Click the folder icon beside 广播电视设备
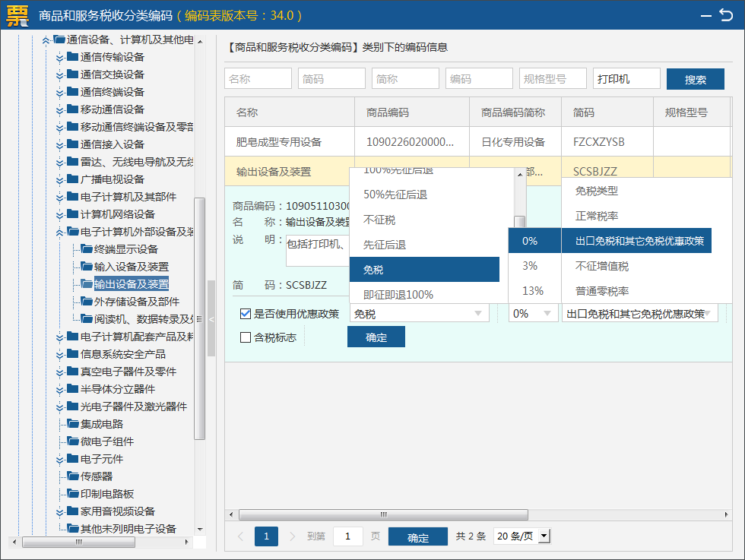Viewport: 745px width, 560px height. [x=72, y=179]
